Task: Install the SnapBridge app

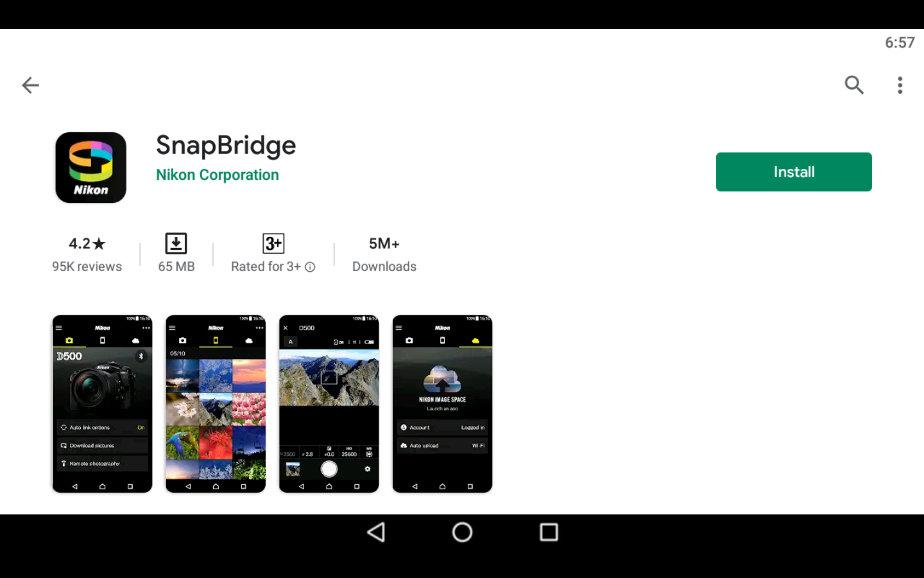Action: (794, 171)
